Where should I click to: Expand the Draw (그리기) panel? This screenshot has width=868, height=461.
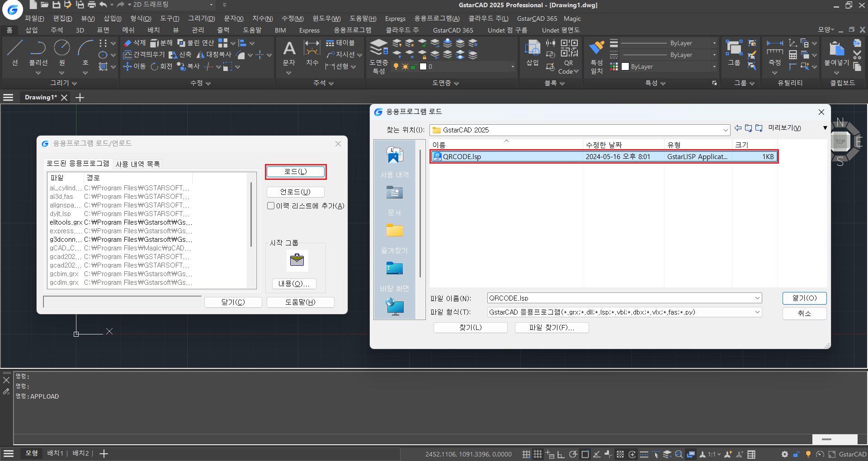coord(64,83)
